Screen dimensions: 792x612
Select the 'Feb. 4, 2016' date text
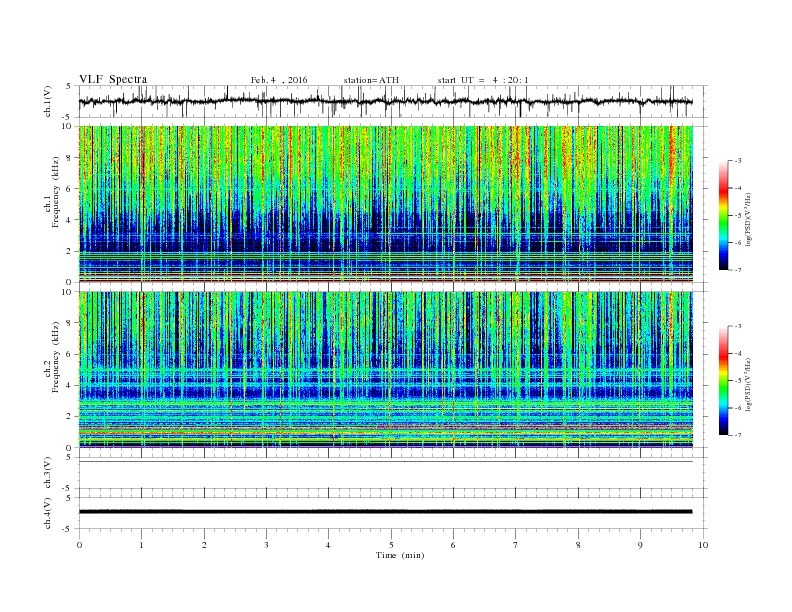[x=279, y=80]
